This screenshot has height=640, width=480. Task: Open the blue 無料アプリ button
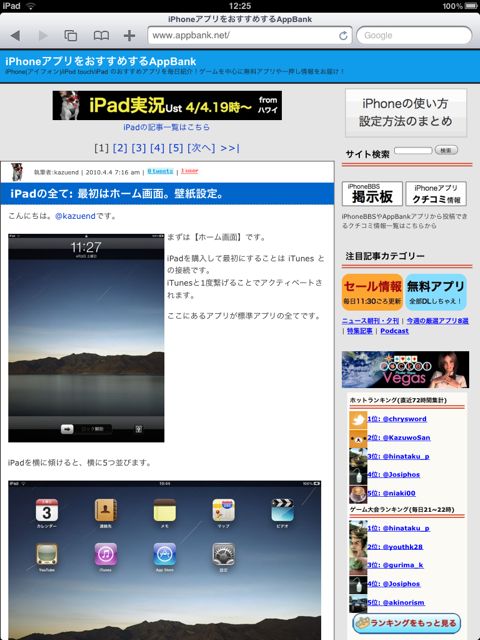(x=436, y=292)
